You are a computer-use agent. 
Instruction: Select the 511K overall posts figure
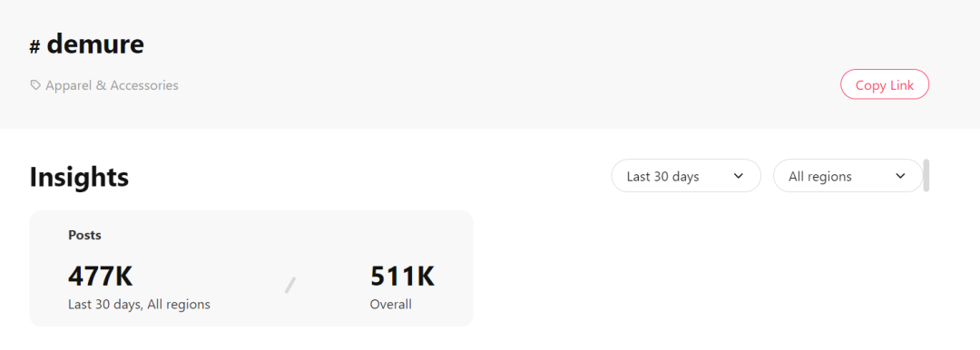tap(402, 277)
